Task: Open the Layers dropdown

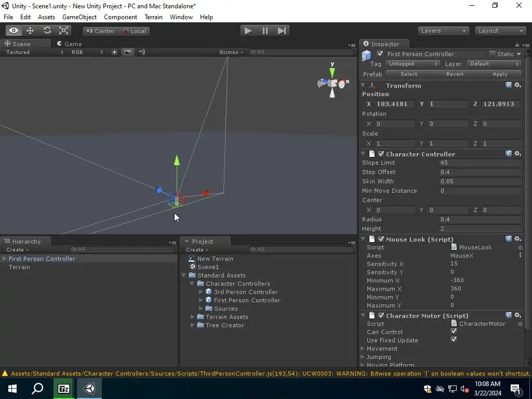Action: pos(444,31)
